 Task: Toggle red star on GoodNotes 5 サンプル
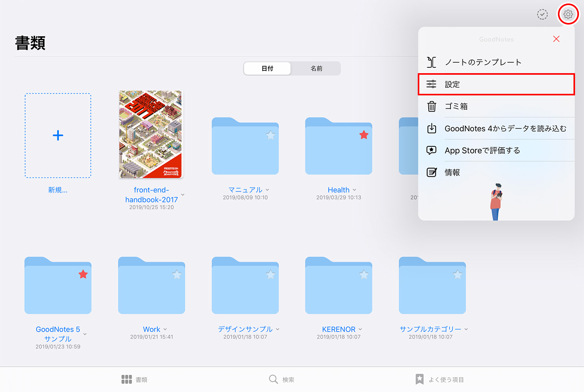[83, 274]
